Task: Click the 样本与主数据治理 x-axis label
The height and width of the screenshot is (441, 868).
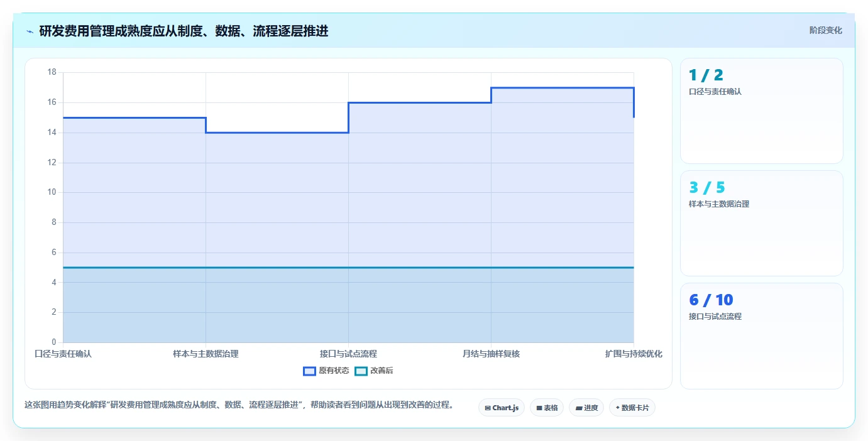Action: pyautogui.click(x=206, y=354)
